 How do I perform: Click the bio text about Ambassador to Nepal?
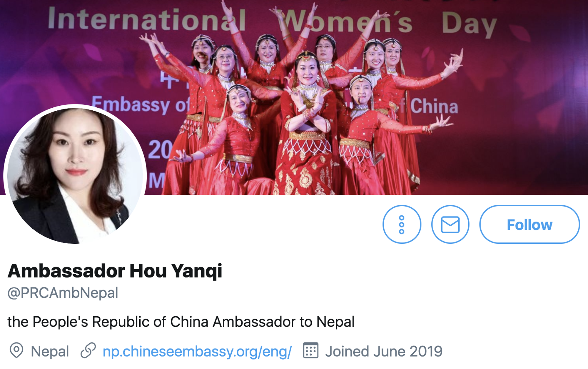[x=181, y=322]
